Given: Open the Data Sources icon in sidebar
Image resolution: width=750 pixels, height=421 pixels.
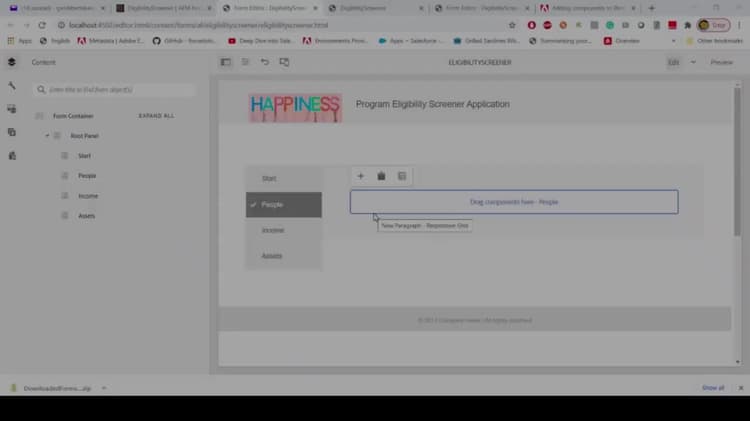Looking at the screenshot, I should 12,155.
